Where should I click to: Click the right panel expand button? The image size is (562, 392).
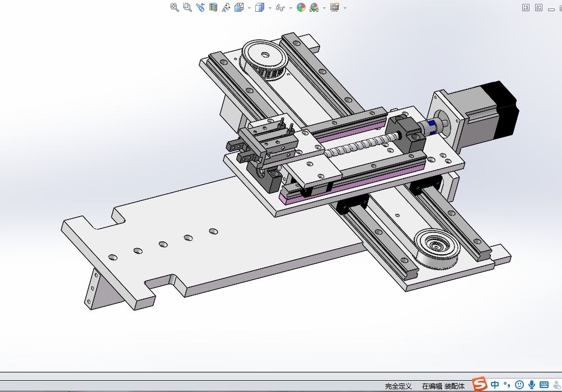538,7
